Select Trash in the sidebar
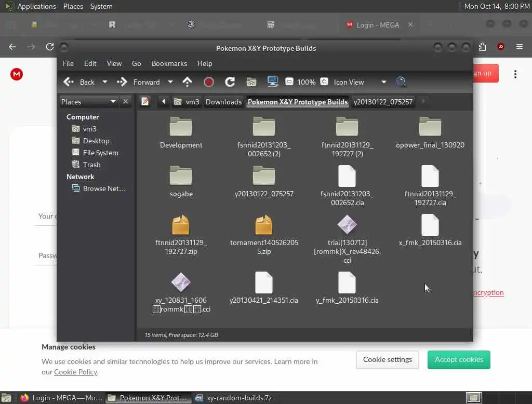This screenshot has height=404, width=532. coord(86,165)
